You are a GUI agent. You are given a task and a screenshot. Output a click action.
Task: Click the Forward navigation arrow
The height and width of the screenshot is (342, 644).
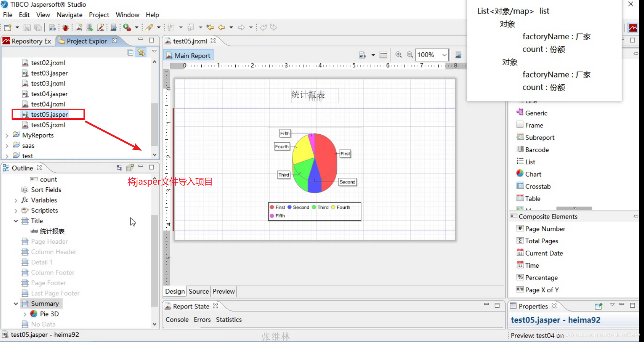pos(241,28)
